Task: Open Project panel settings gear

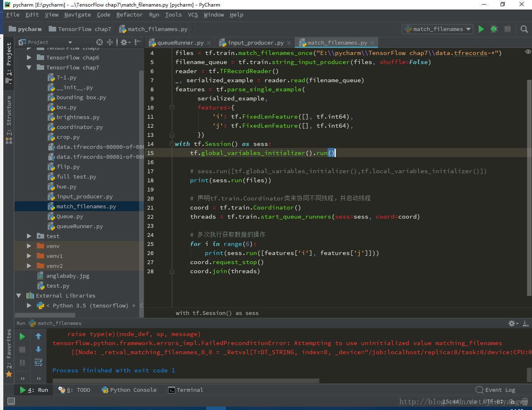Action: click(x=123, y=42)
